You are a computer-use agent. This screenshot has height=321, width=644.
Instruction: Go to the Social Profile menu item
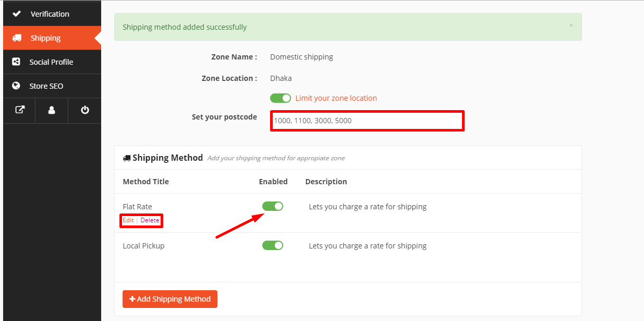pos(51,62)
